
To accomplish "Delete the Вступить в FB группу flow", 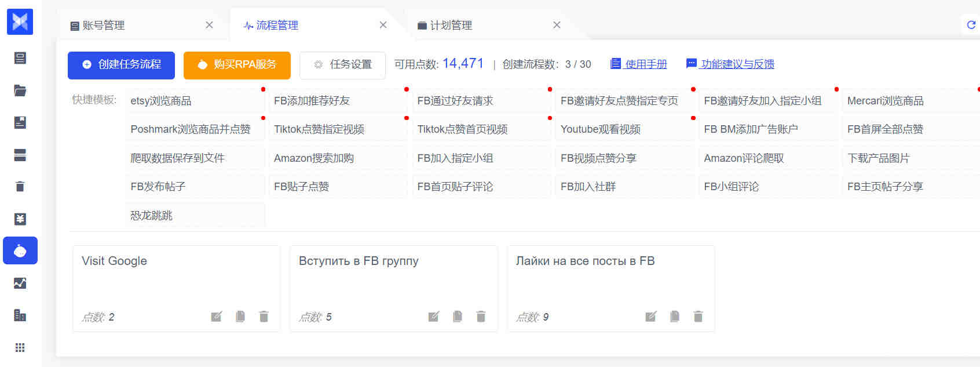I will coord(481,316).
